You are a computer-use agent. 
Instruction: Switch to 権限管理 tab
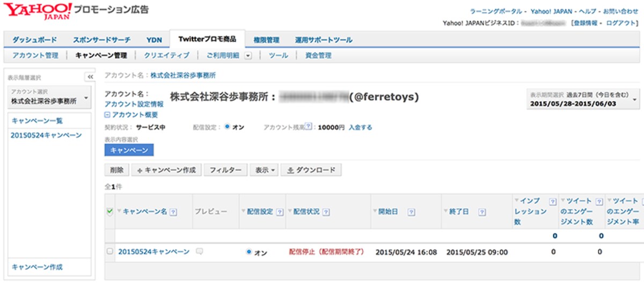pyautogui.click(x=267, y=40)
